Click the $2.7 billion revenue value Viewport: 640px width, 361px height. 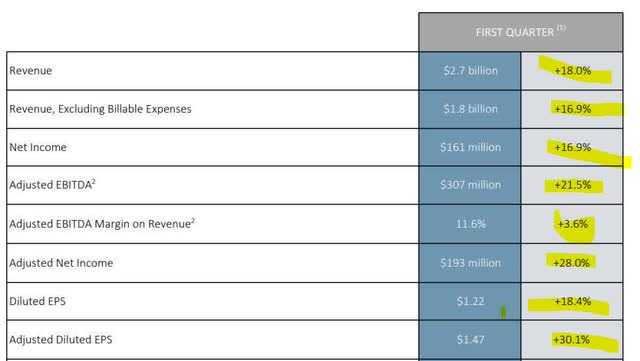tap(471, 71)
